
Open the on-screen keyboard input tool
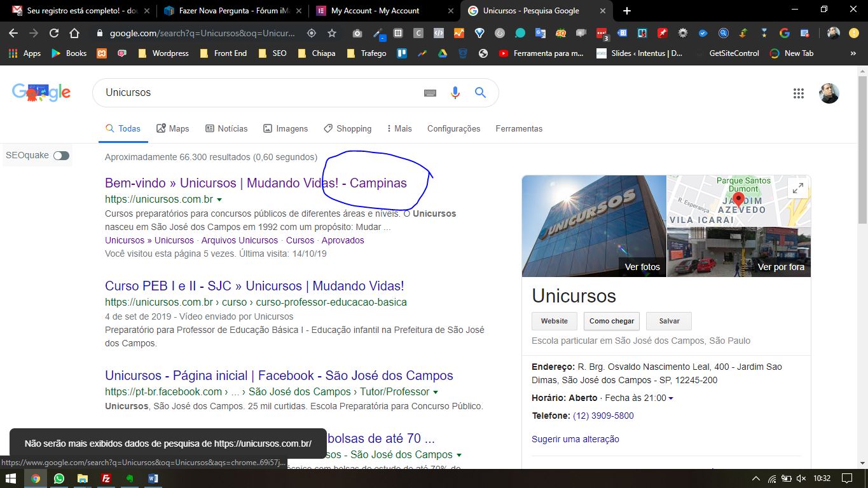point(431,93)
